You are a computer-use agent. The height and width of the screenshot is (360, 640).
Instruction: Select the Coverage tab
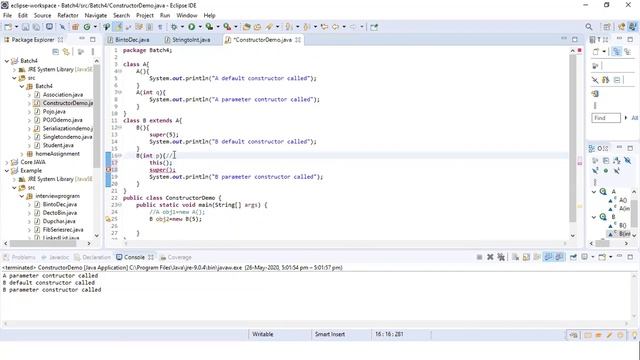[x=179, y=257]
